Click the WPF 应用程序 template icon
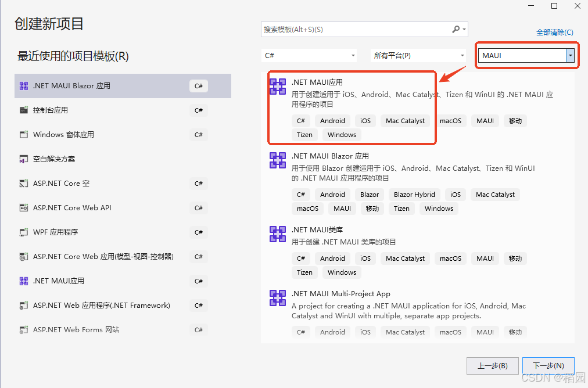The width and height of the screenshot is (588, 388). [x=24, y=232]
